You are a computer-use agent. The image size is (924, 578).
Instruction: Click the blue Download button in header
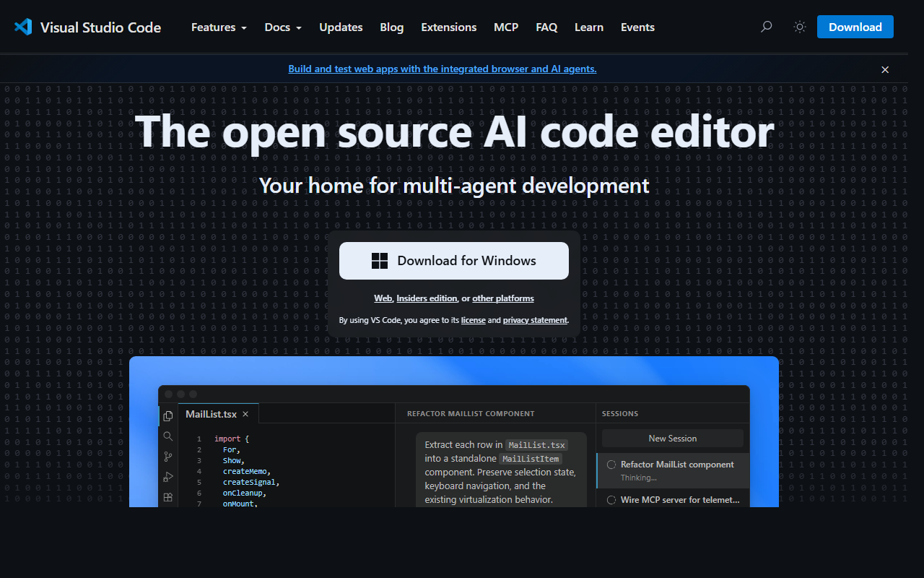[855, 27]
